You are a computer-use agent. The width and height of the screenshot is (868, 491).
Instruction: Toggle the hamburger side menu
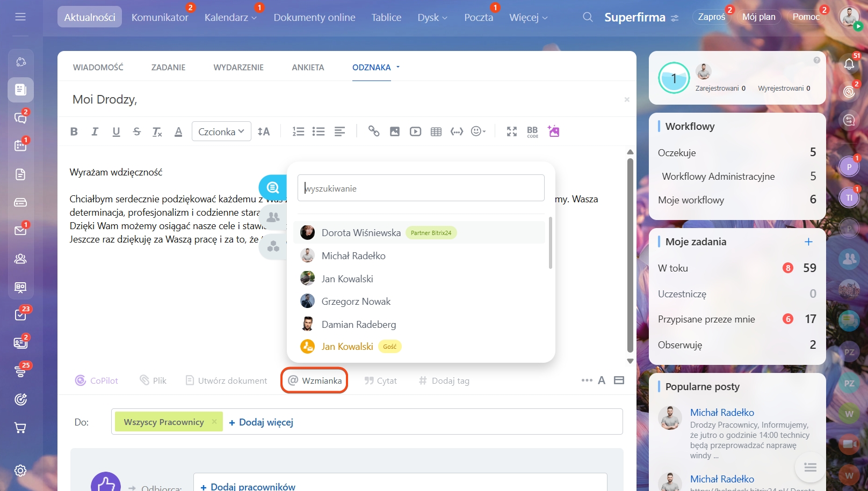(x=20, y=17)
